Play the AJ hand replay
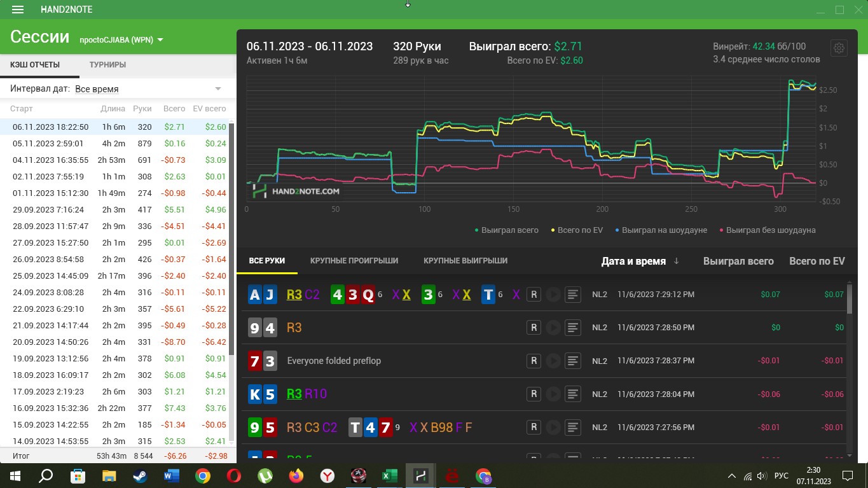Viewport: 868px width, 488px height. tap(553, 295)
